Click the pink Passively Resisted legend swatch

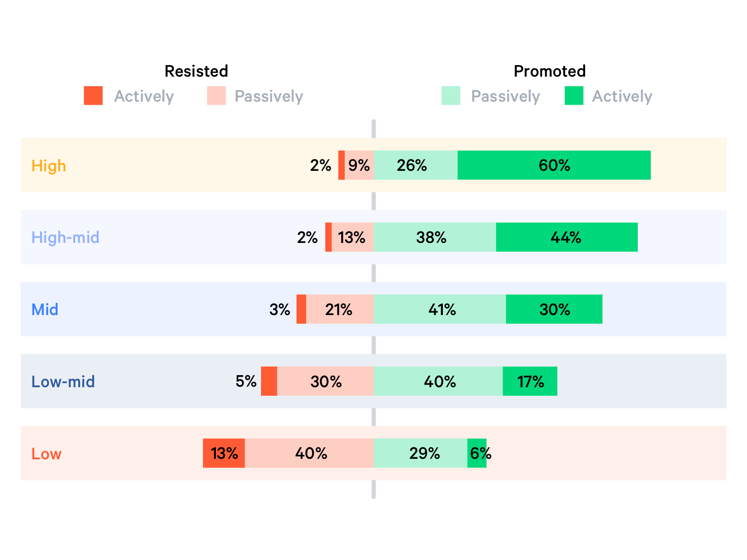coord(216,96)
